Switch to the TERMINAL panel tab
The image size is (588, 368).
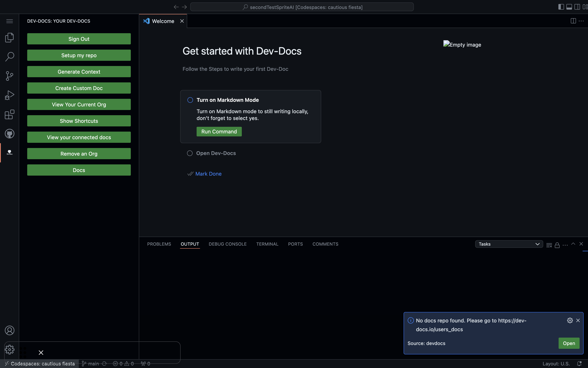pos(267,244)
